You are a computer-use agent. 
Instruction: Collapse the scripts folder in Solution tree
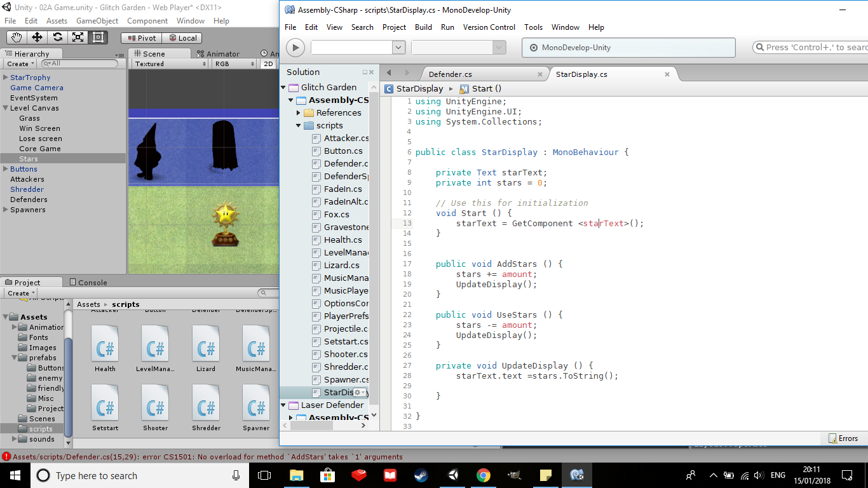click(x=299, y=126)
